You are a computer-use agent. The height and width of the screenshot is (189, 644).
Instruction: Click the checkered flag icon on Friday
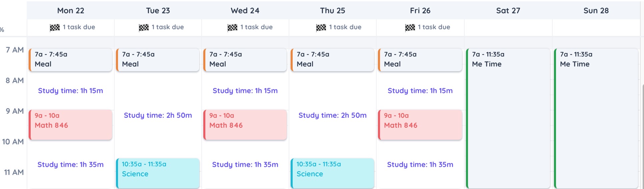pos(410,28)
